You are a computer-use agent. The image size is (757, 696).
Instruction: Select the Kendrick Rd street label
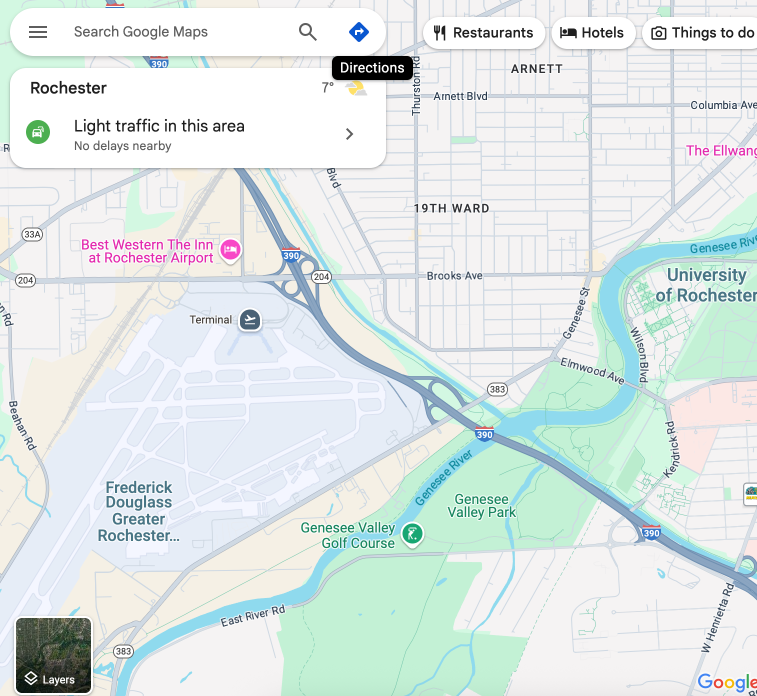pyautogui.click(x=672, y=450)
